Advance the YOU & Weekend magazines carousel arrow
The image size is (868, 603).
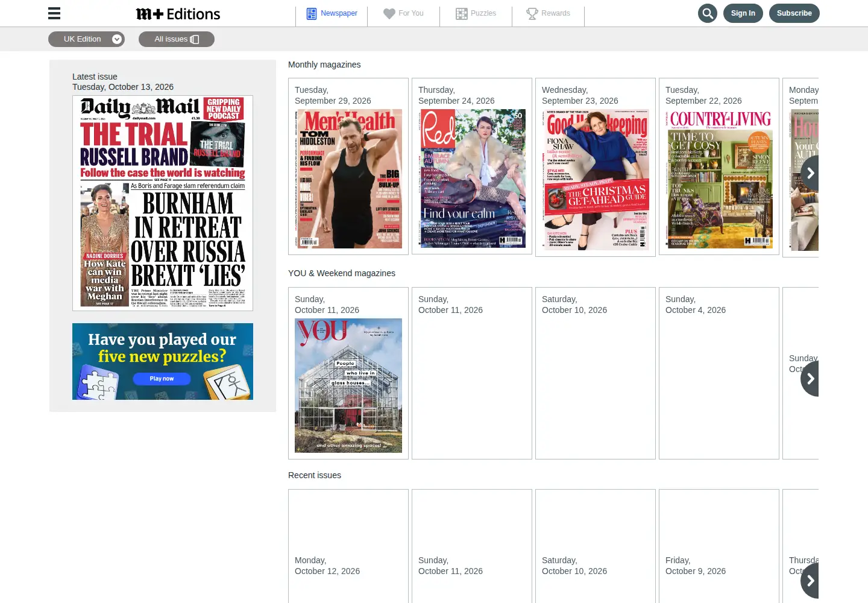(x=810, y=379)
